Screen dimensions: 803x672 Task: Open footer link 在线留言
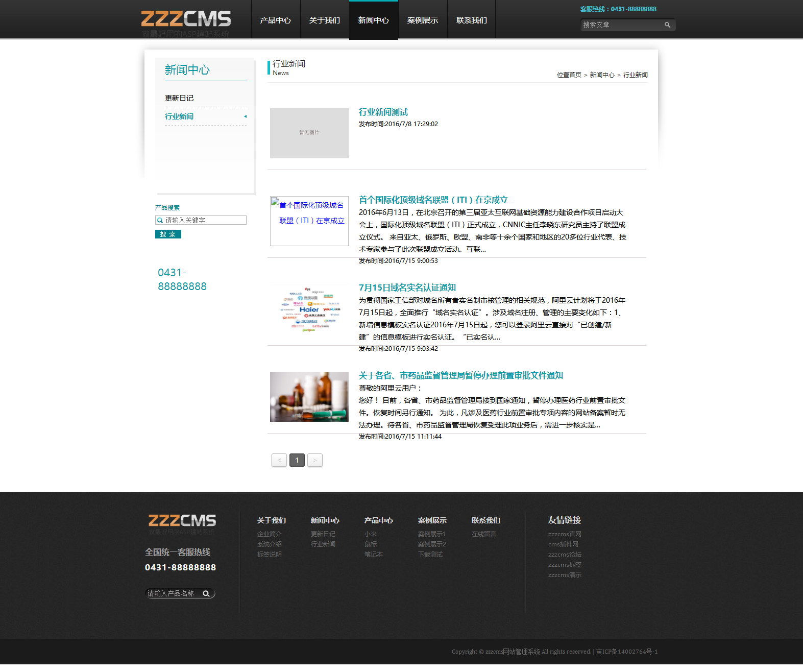[x=484, y=534]
